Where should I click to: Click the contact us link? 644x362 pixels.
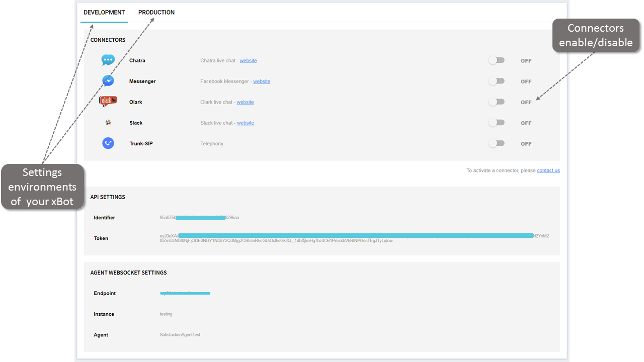tap(548, 170)
